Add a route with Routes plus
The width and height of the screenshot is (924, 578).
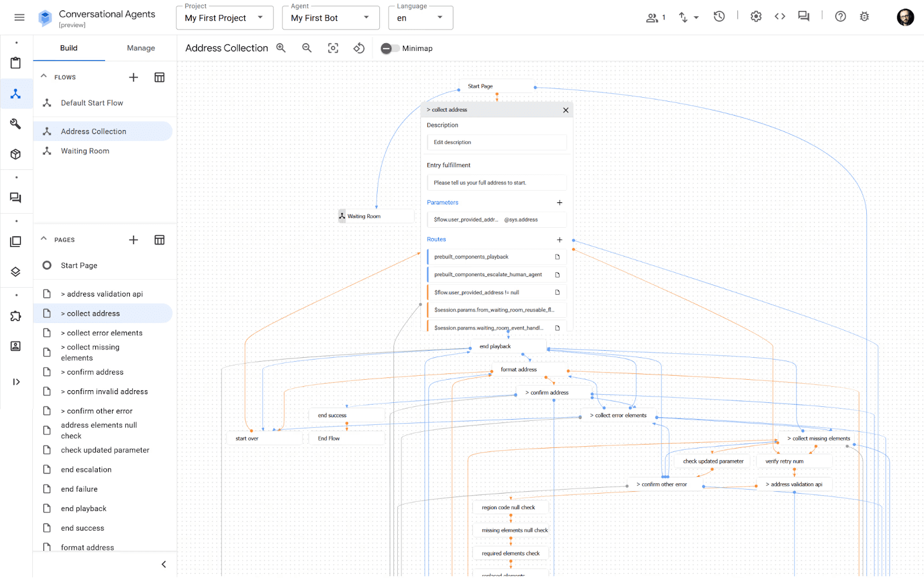point(559,239)
